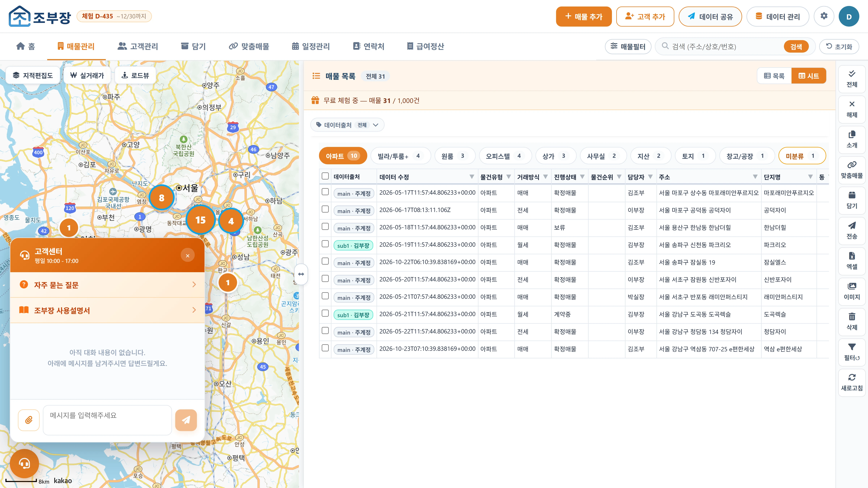Click the 매물 추가 button
Screen dimensions: 868x488
[x=584, y=16]
